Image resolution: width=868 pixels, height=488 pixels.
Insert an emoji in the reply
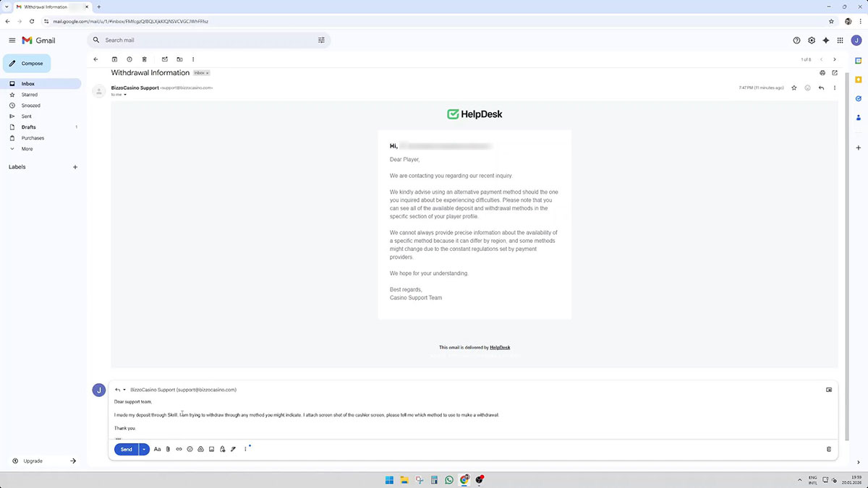(190, 449)
